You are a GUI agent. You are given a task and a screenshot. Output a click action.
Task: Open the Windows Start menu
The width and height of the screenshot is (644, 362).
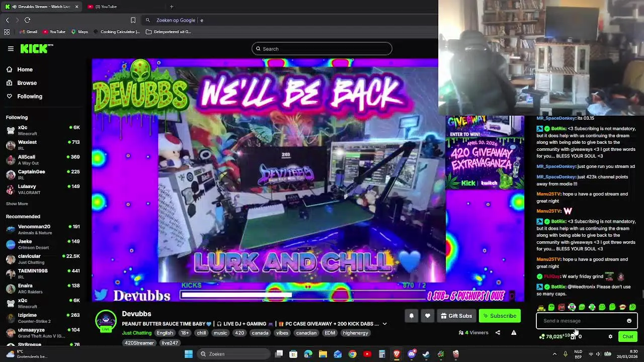click(189, 354)
